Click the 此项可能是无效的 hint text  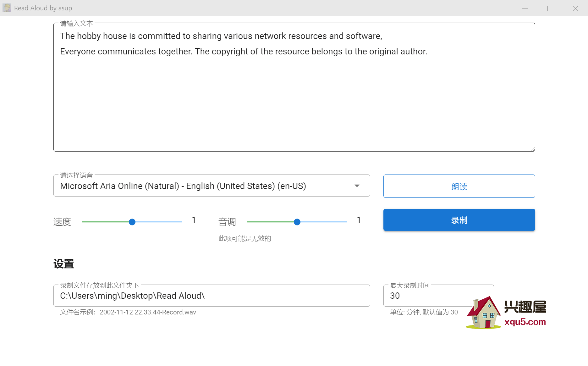245,239
